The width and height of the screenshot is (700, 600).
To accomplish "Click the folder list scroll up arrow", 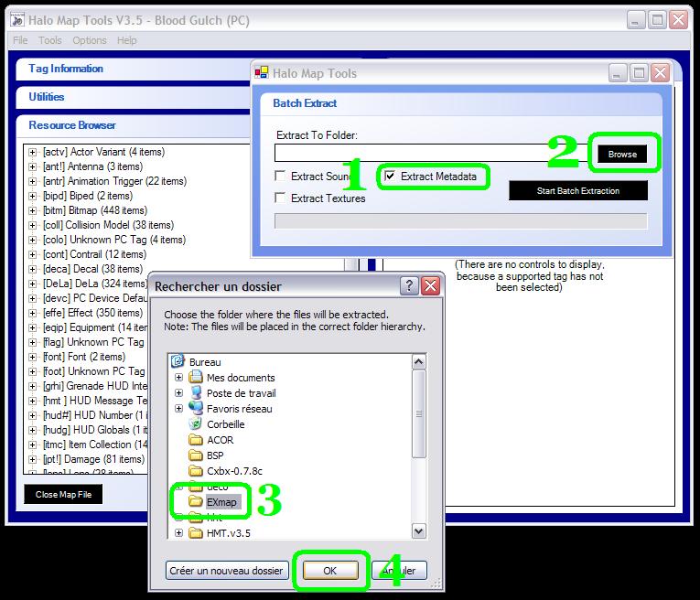I will click(x=419, y=362).
